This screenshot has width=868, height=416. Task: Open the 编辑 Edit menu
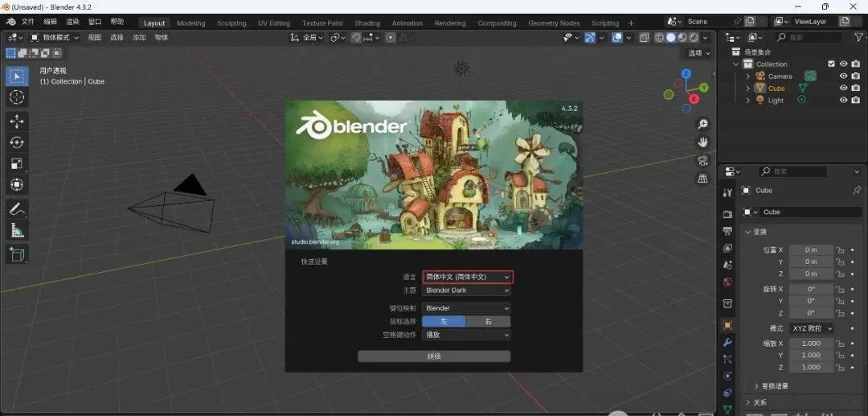click(51, 23)
